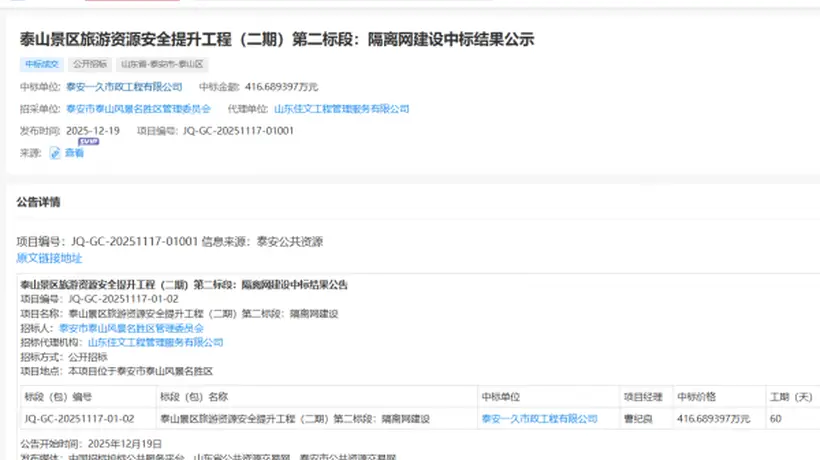Select bid amount 416.689397万元 in header
Viewport: 820px width, 460px height.
coord(281,87)
